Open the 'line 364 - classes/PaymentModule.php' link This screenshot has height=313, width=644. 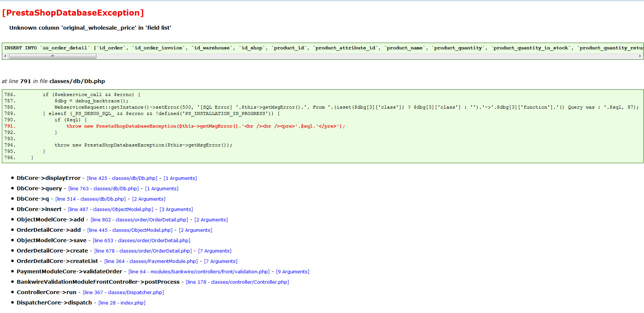click(151, 261)
